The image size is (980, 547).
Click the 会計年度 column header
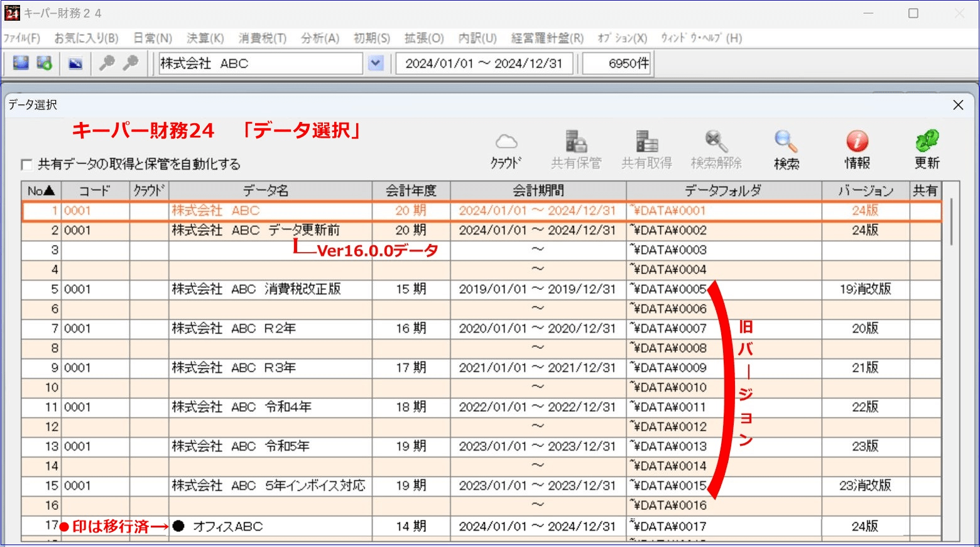(411, 191)
